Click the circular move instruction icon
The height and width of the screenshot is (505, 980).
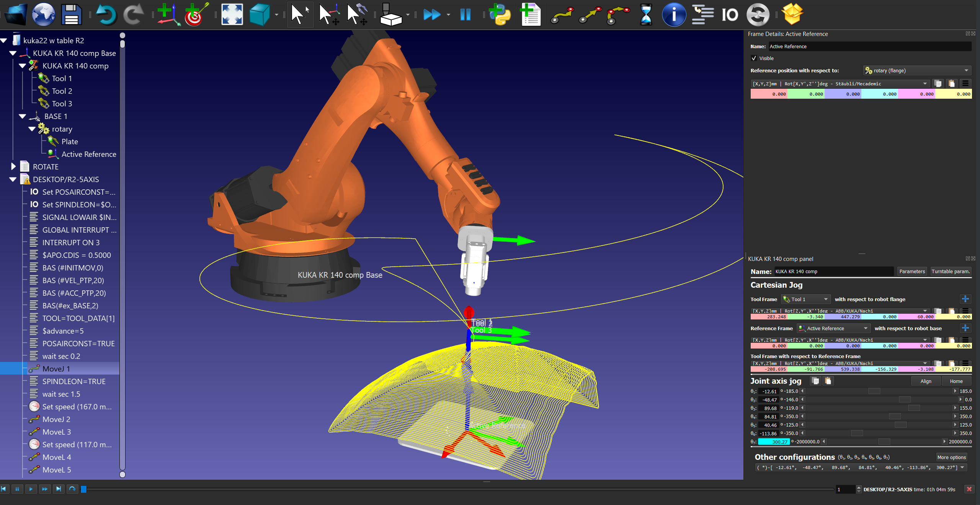(618, 15)
